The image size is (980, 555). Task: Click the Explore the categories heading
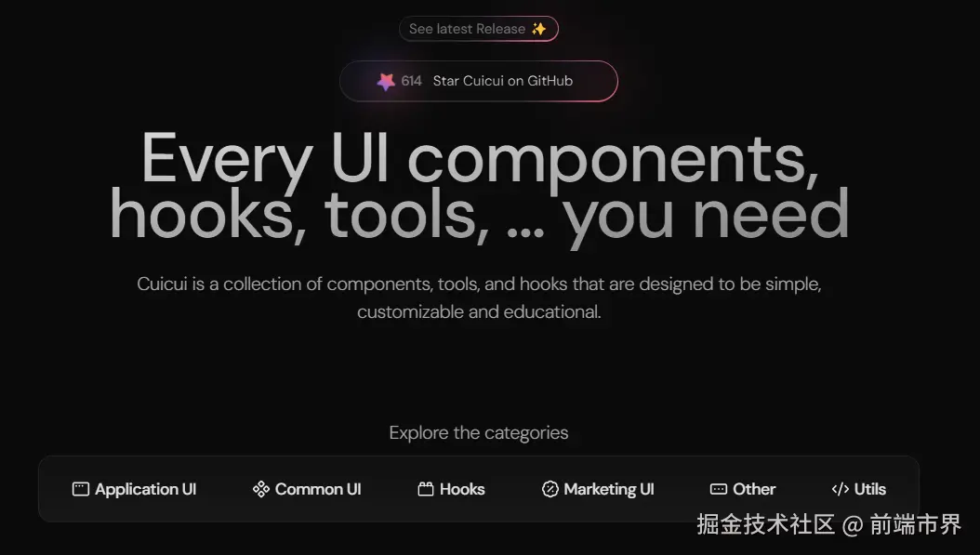click(x=479, y=432)
